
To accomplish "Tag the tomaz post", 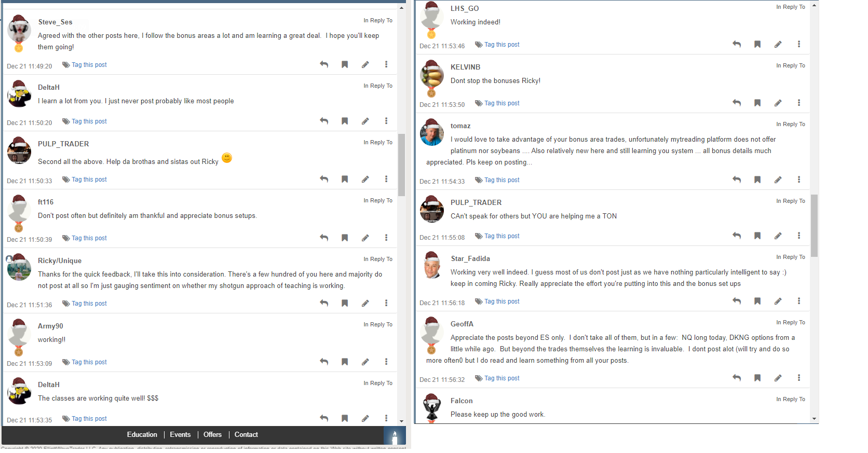I will 497,180.
